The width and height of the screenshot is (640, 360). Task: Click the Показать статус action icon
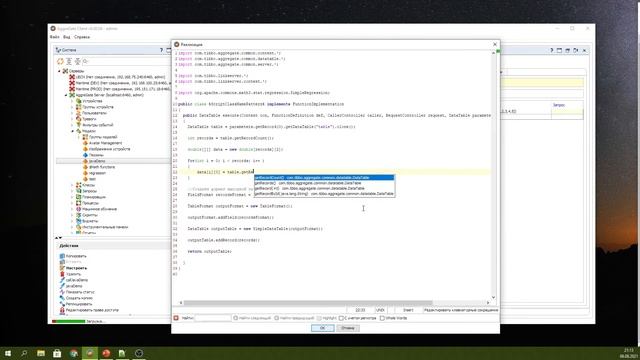point(62,292)
